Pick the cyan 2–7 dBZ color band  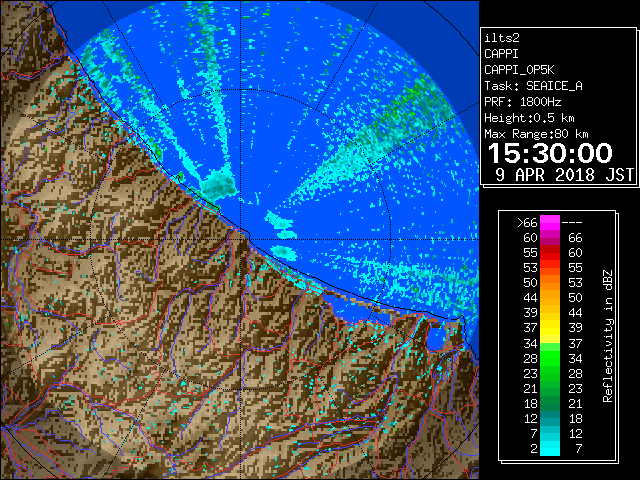[550, 449]
